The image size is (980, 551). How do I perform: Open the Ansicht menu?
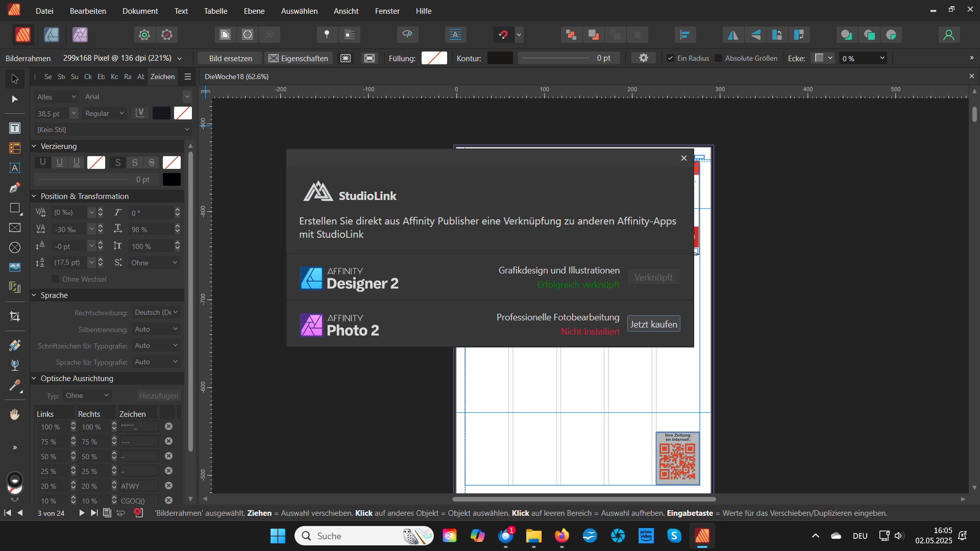[346, 11]
